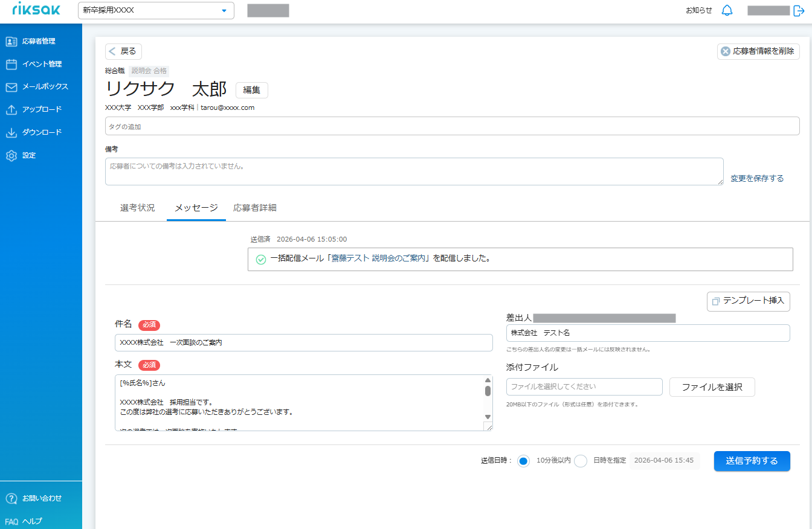This screenshot has width=812, height=529.
Task: Click the FAQ icon in sidebar
Action: pyautogui.click(x=11, y=521)
